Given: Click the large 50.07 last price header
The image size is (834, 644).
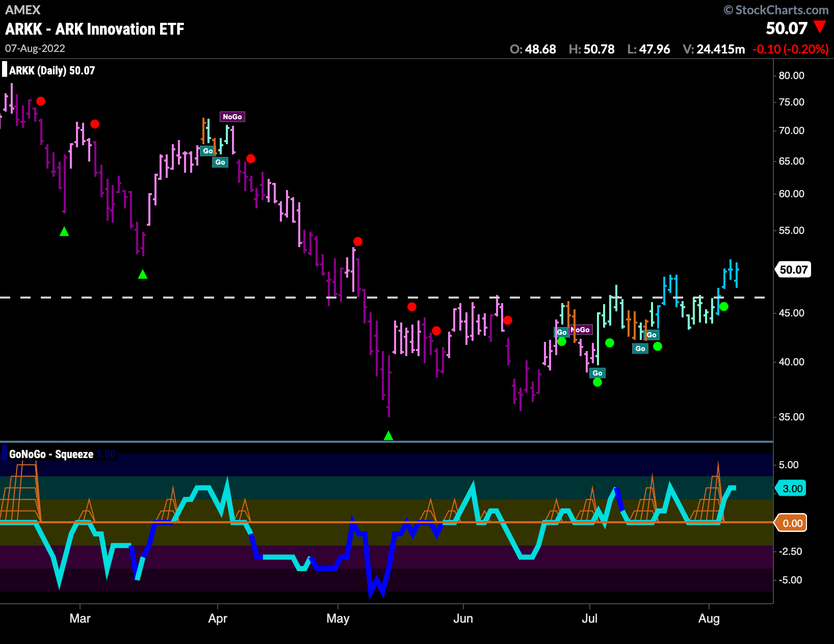Looking at the screenshot, I should (x=787, y=28).
